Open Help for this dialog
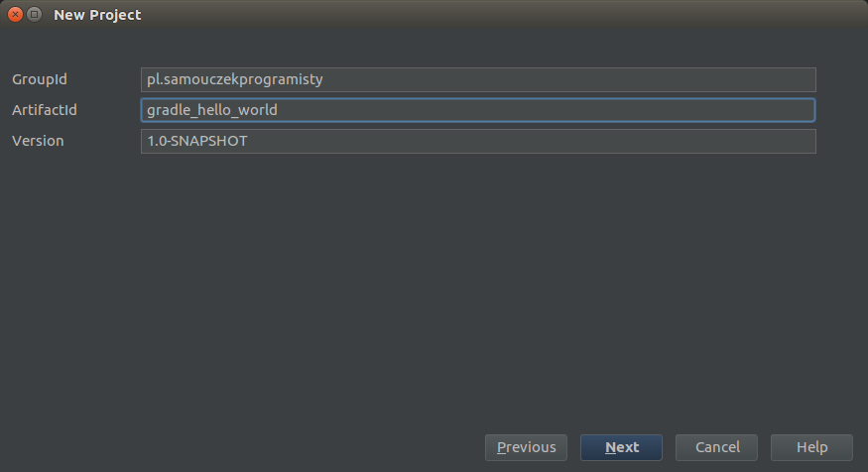Screen dimensions: 868x472 point(811,447)
